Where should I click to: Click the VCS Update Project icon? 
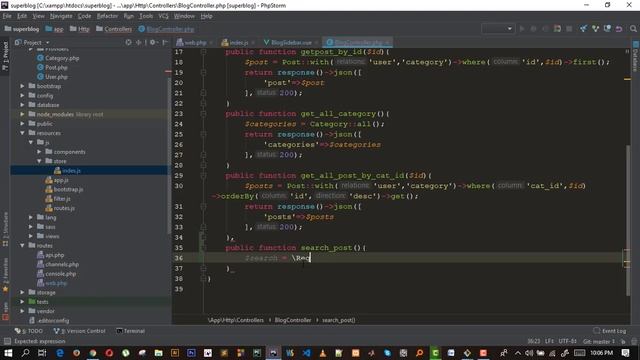click(584, 29)
